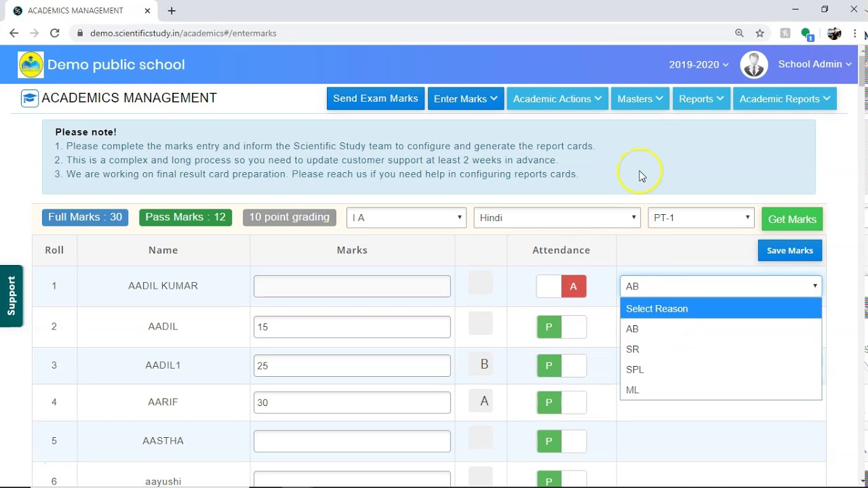This screenshot has width=868, height=488.
Task: Click the browser back arrow
Action: pyautogui.click(x=14, y=33)
